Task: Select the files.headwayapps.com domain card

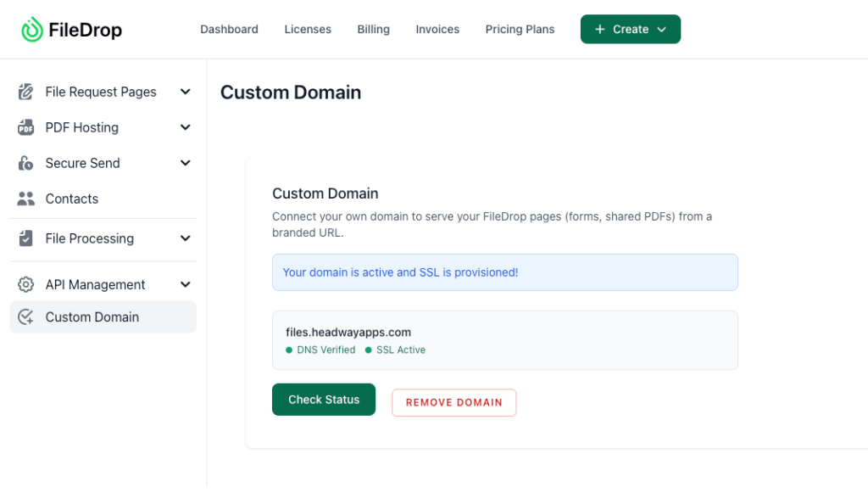Action: [505, 340]
